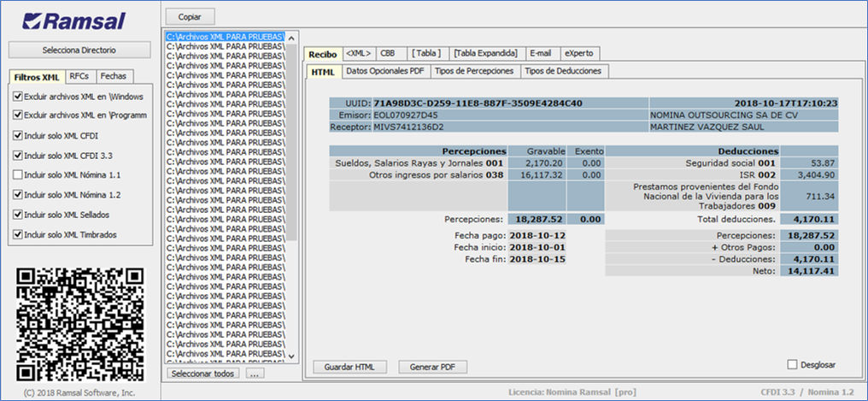The width and height of the screenshot is (868, 401).
Task: Select the highlighted first file in list
Action: click(x=226, y=37)
